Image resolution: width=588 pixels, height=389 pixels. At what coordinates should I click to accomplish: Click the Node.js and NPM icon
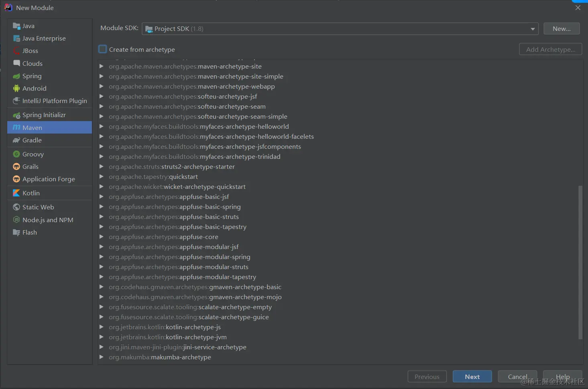pos(16,220)
